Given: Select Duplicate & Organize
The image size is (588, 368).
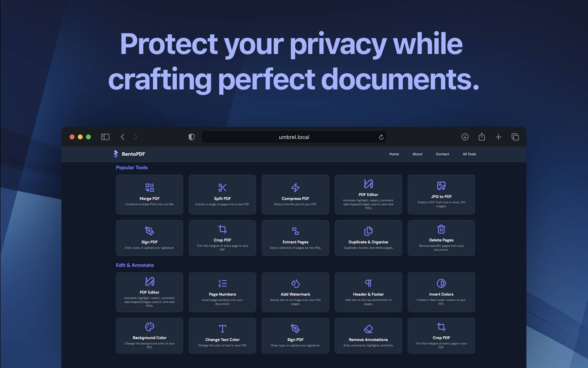Looking at the screenshot, I should [368, 238].
